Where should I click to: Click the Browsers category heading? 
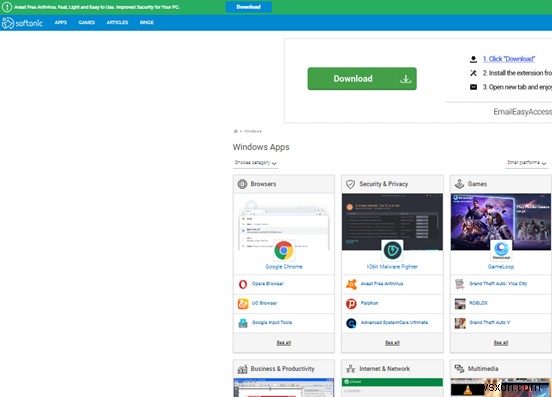point(263,184)
